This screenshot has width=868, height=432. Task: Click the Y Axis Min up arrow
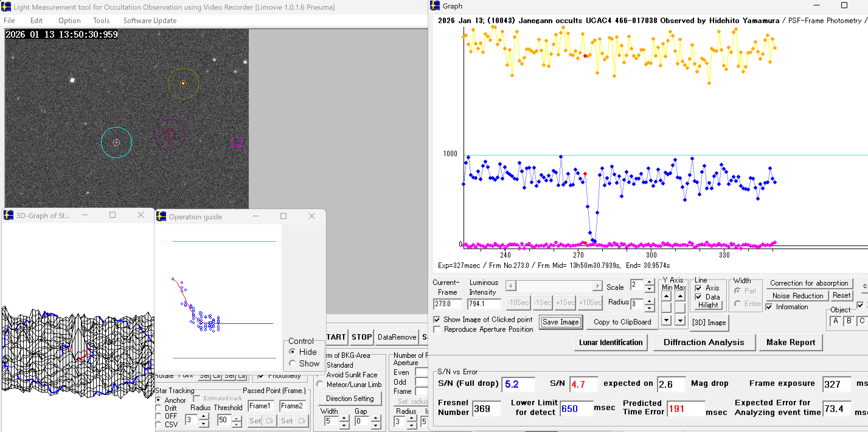tap(666, 296)
